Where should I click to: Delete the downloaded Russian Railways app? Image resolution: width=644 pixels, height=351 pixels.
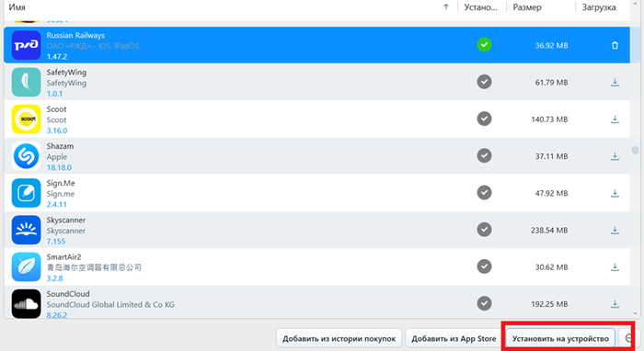click(615, 45)
